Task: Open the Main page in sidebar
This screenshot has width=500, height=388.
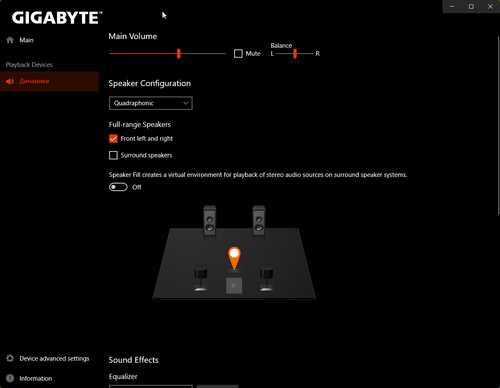Action: point(49,40)
